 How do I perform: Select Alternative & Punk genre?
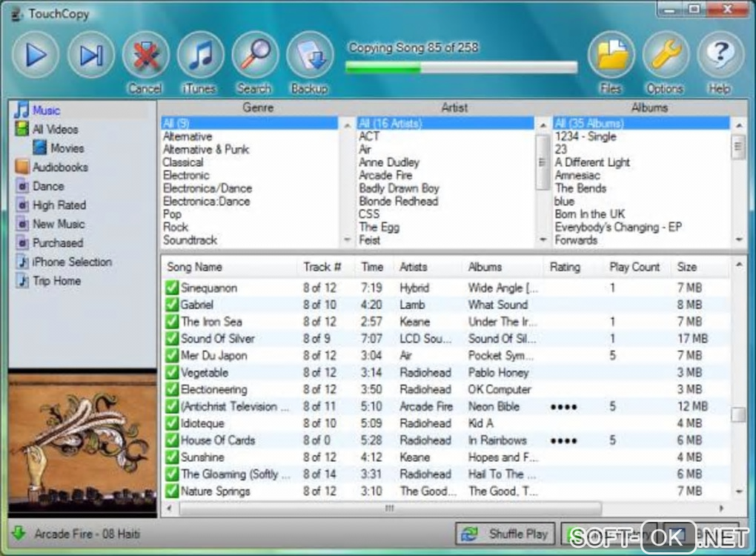coord(206,150)
